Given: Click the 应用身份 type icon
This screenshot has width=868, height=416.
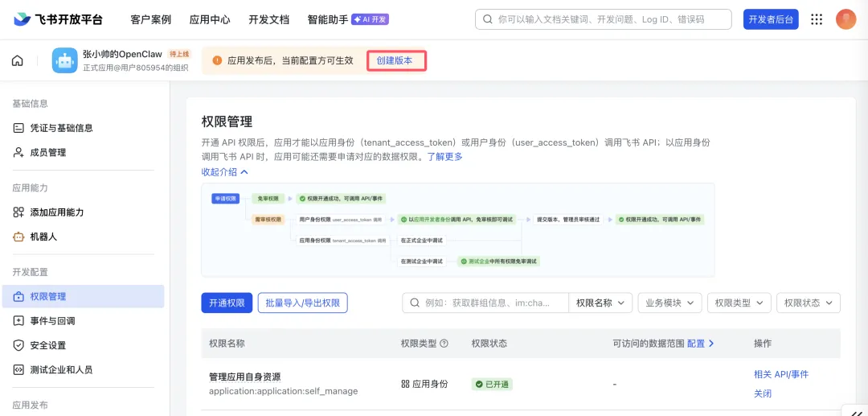Looking at the screenshot, I should [x=405, y=384].
